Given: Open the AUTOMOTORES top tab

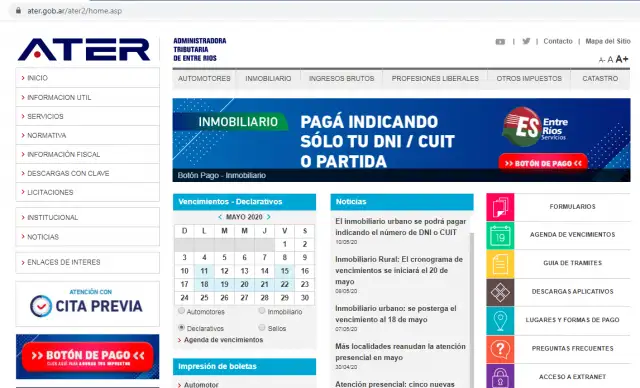Looking at the screenshot, I should click(x=204, y=79).
